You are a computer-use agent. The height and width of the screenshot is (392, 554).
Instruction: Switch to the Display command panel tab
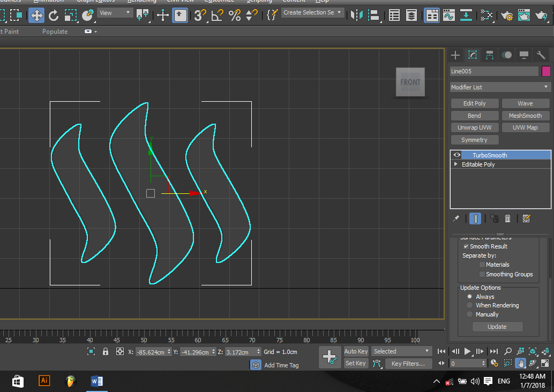[523, 55]
